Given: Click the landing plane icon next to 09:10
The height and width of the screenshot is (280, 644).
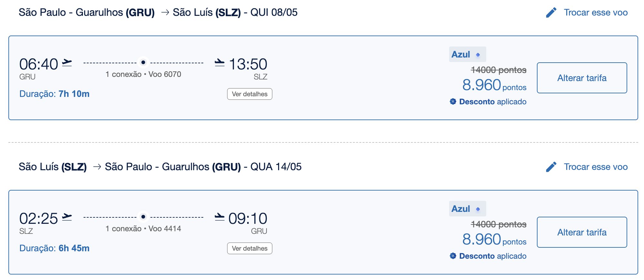Looking at the screenshot, I should click(x=220, y=217).
